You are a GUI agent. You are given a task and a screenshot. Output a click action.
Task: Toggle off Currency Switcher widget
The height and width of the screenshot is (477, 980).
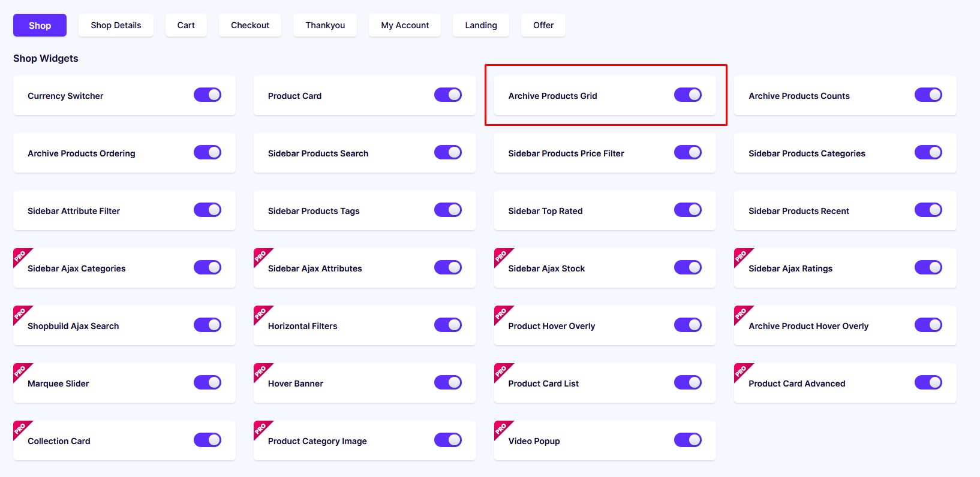[208, 95]
